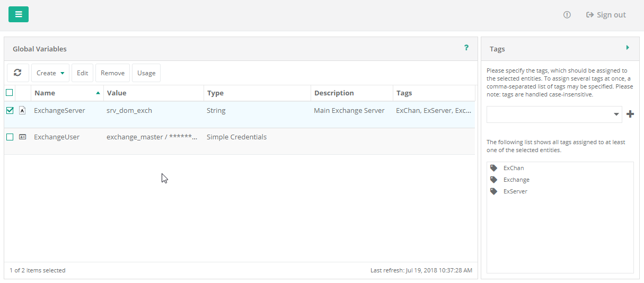Image resolution: width=644 pixels, height=283 pixels.
Task: Click the Usage button
Action: (x=146, y=73)
